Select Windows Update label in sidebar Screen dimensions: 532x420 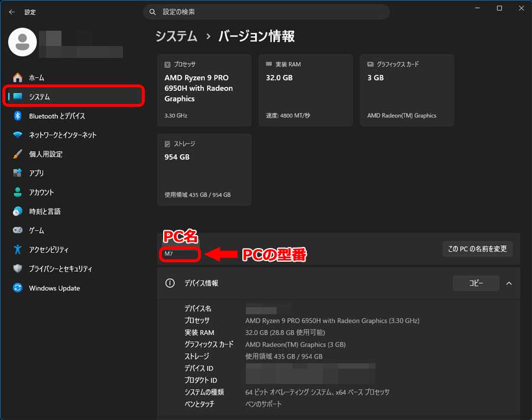point(54,288)
